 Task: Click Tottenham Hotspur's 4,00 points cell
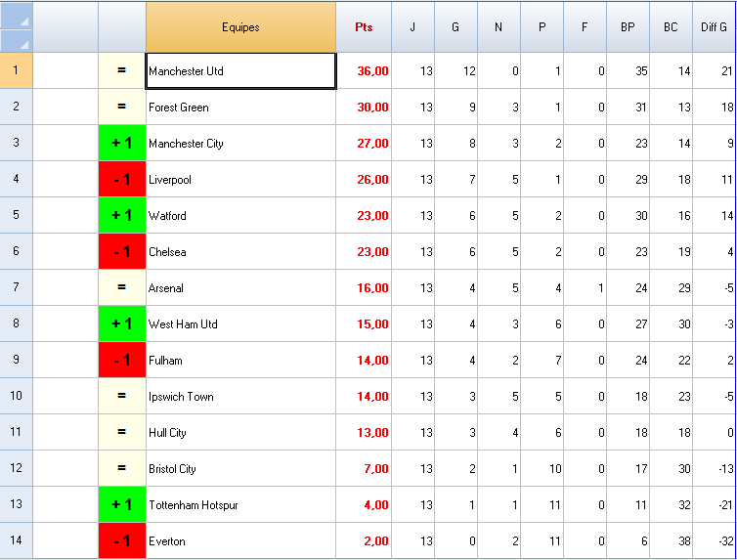(x=364, y=505)
